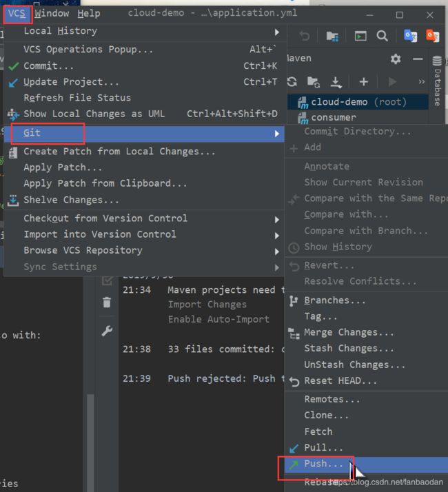448x492 pixels.
Task: Click the event log vertical scrollbar
Action: [91, 442]
